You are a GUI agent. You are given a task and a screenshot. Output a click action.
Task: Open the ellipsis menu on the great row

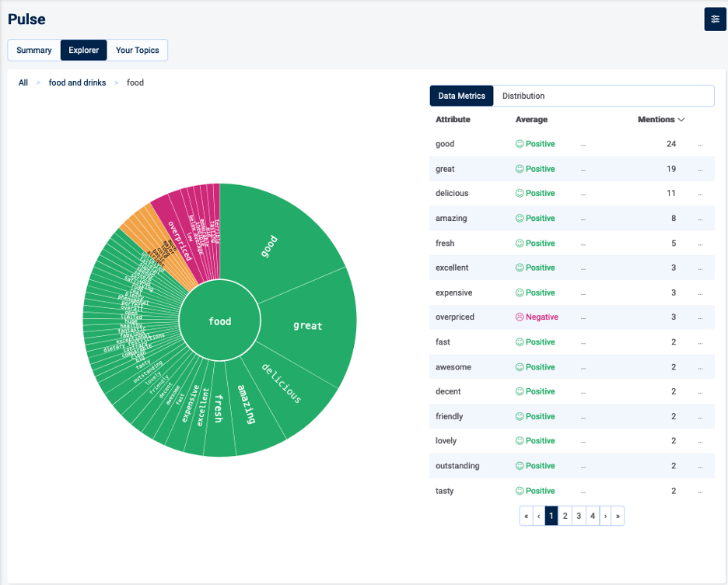pos(699,169)
